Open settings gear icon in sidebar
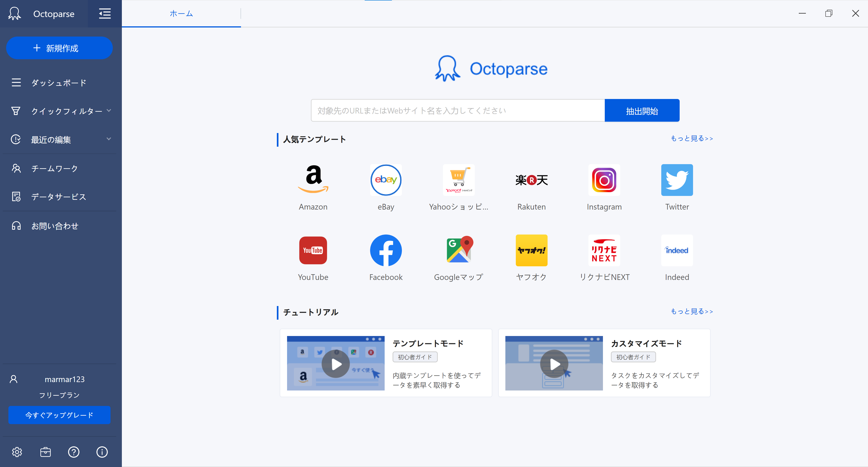This screenshot has width=868, height=467. pos(17,452)
